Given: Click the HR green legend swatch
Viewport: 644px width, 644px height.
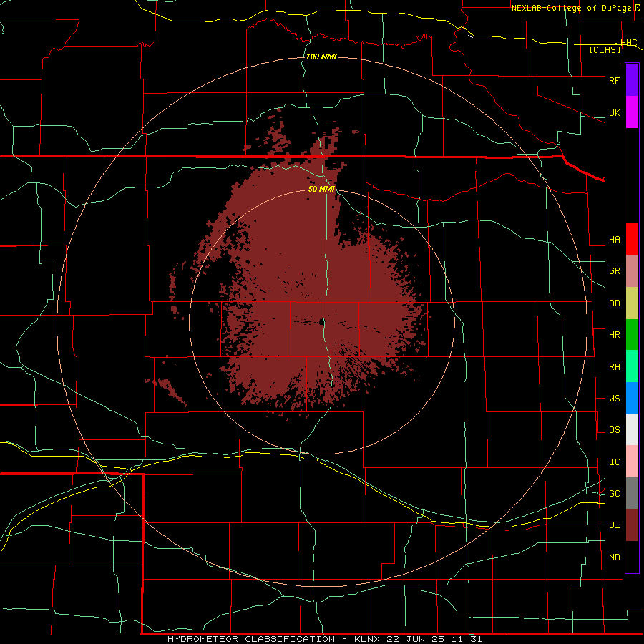Looking at the screenshot, I should point(632,334).
